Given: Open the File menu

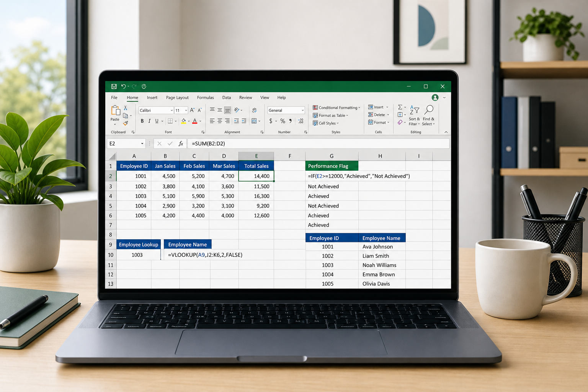Looking at the screenshot, I should coord(114,98).
